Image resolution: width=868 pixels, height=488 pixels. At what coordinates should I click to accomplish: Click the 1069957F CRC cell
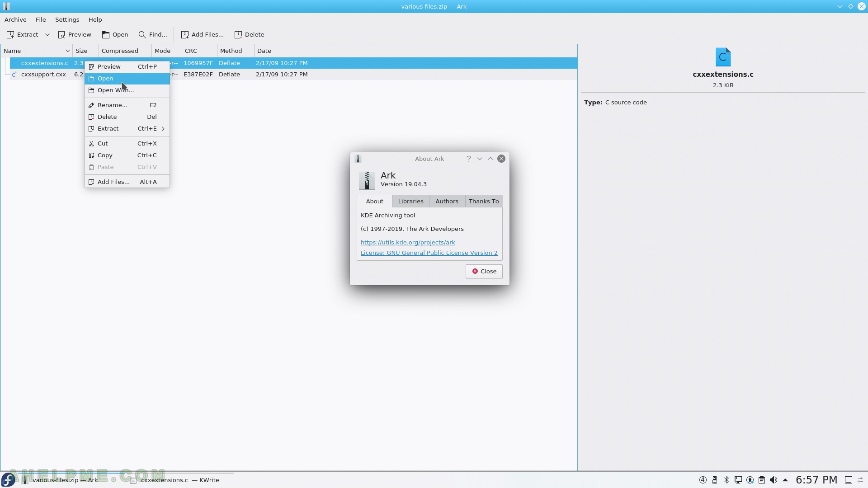[x=198, y=63]
